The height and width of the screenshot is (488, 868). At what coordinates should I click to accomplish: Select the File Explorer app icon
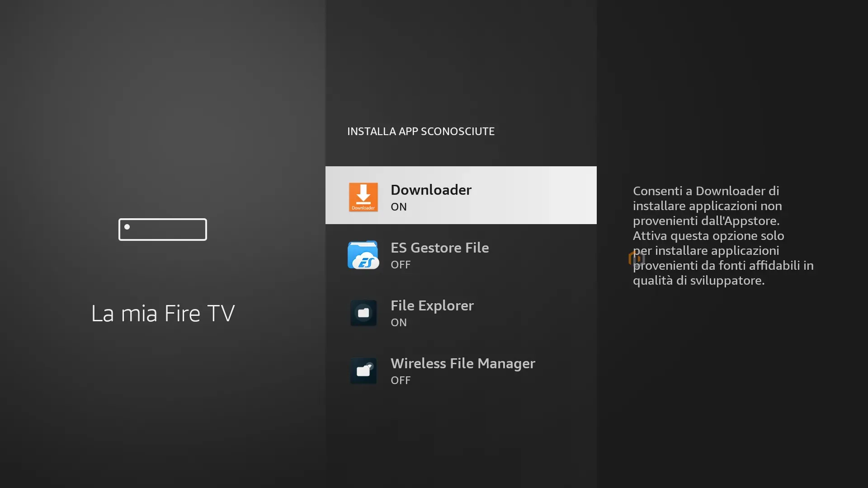point(363,313)
